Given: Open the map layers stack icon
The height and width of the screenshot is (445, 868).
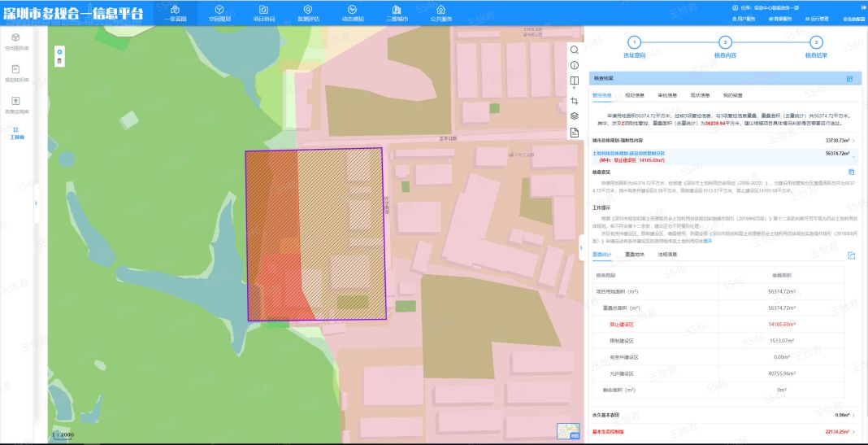Looking at the screenshot, I should 574,116.
